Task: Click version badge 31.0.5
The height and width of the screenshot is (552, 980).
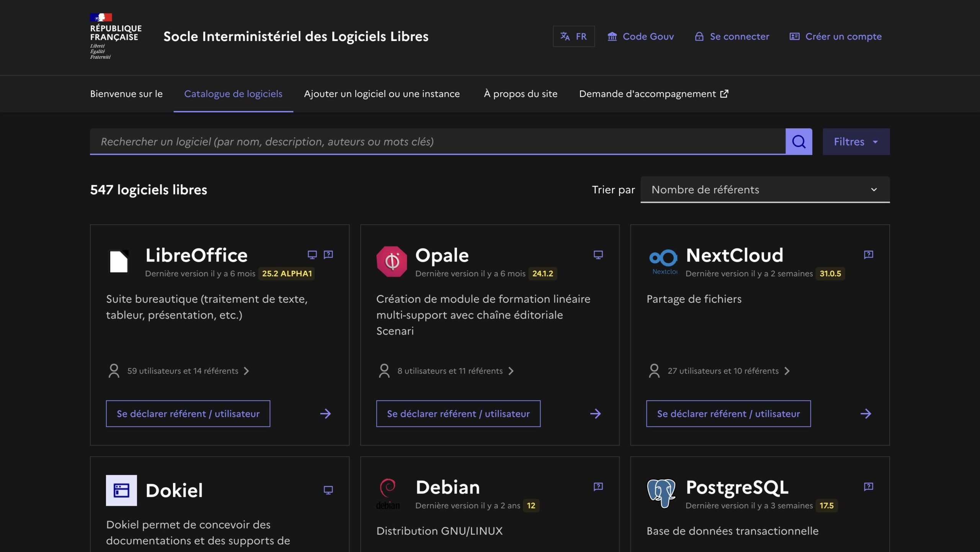Action: (830, 273)
